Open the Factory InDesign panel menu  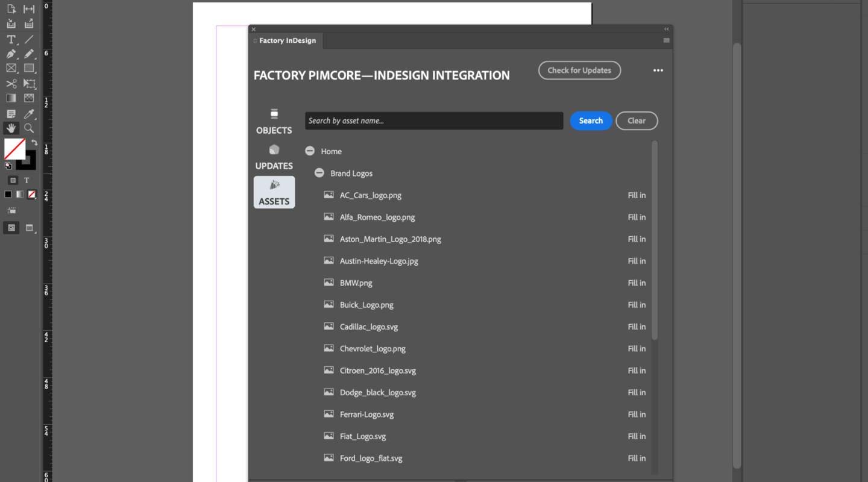click(x=666, y=40)
